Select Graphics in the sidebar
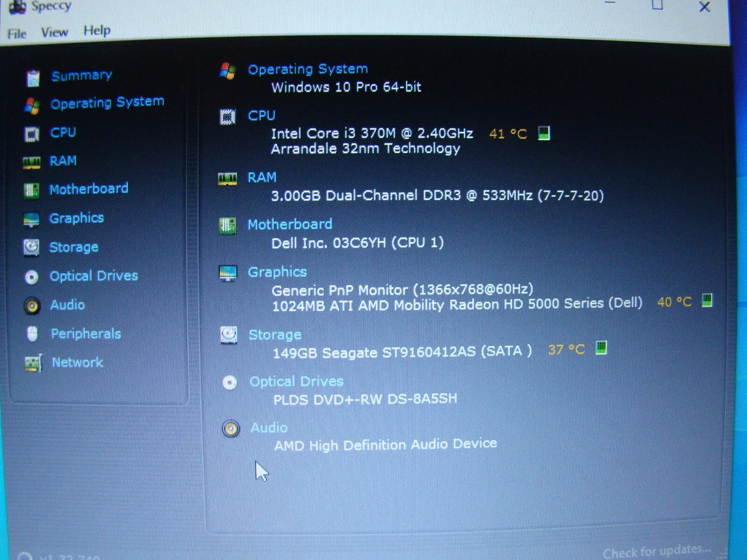Screen dimensions: 747x560 [77, 218]
